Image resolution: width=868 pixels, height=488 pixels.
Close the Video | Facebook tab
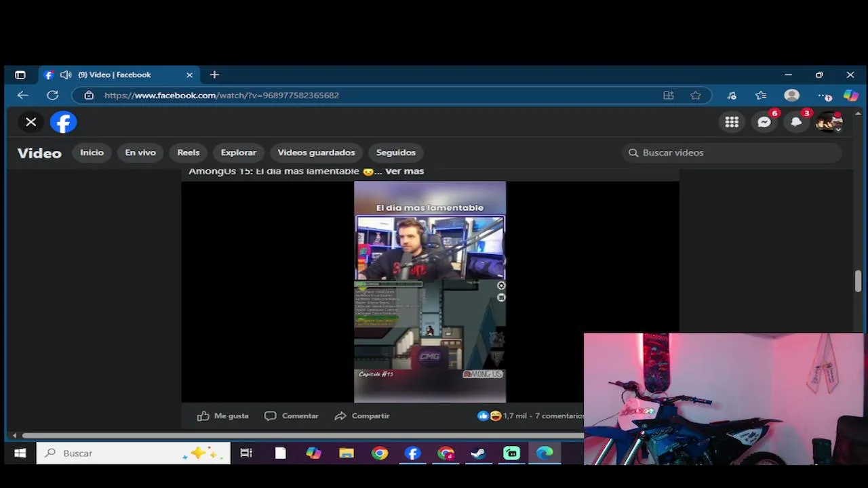(x=189, y=75)
